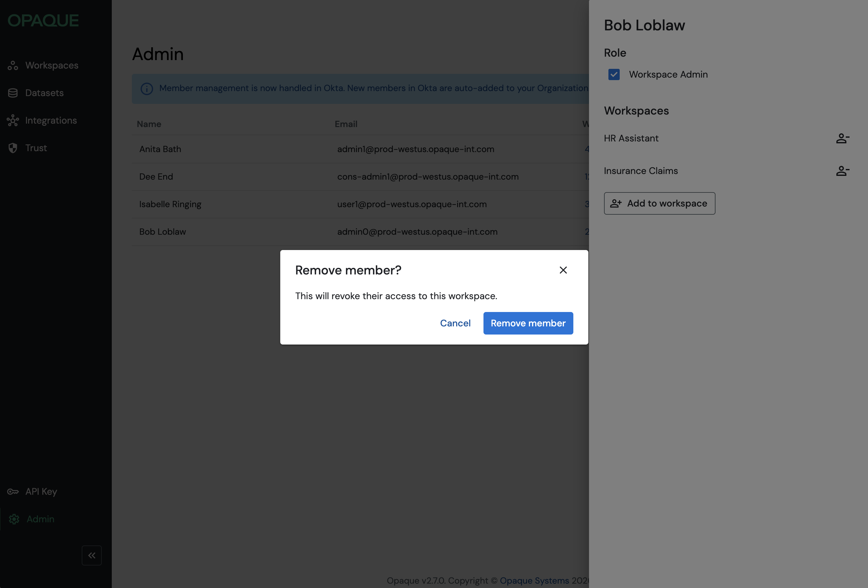Open the Opaque Systems footer link
Image resolution: width=868 pixels, height=588 pixels.
tap(534, 580)
